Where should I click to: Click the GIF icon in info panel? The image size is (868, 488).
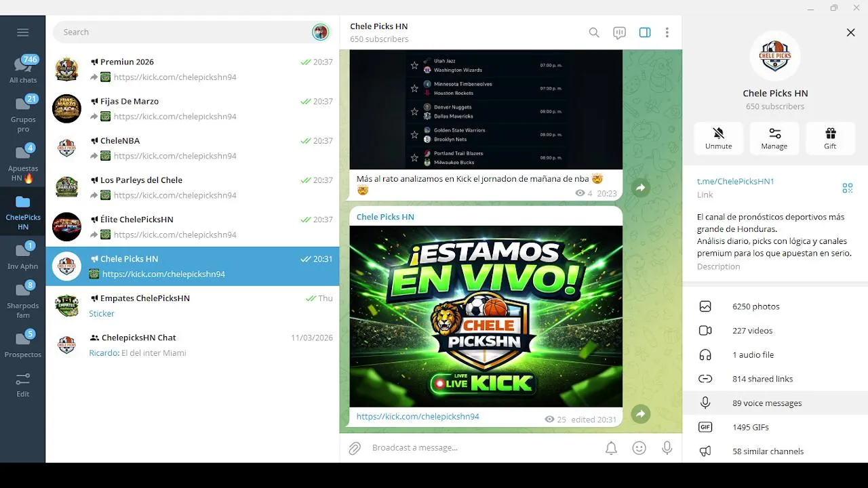pos(705,428)
